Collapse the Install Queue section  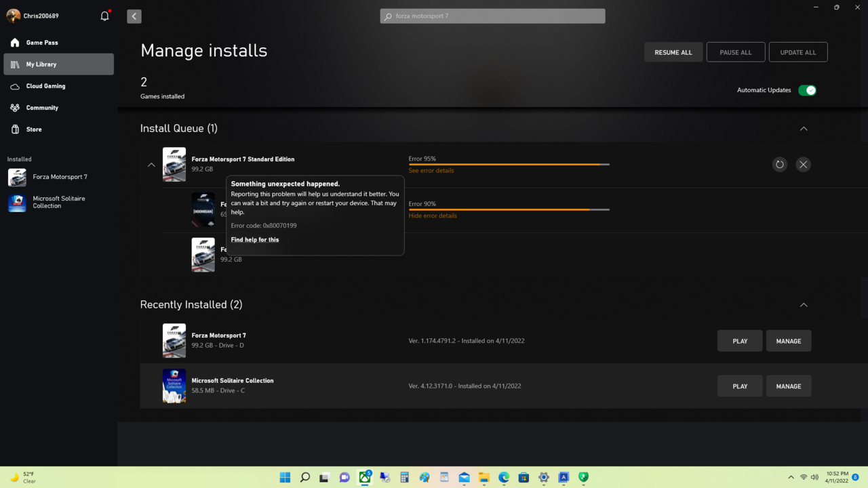804,129
